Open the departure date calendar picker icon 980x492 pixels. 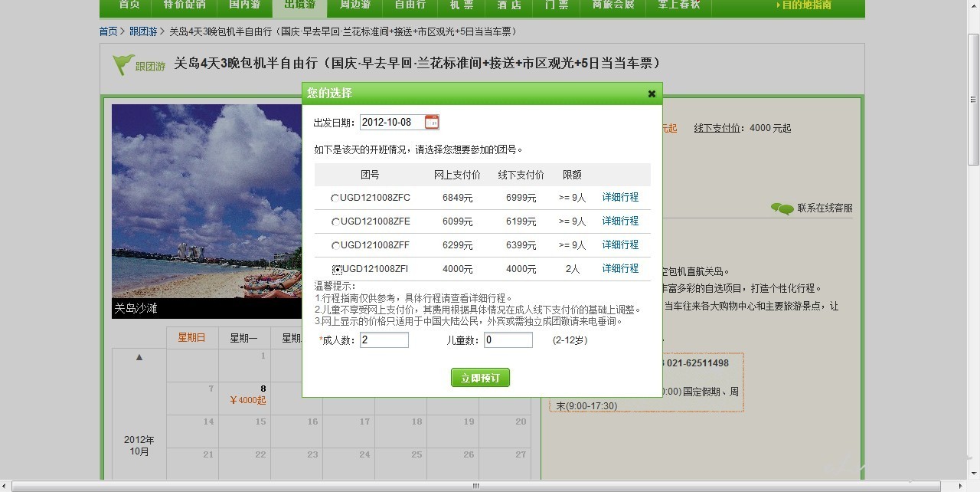click(x=432, y=122)
